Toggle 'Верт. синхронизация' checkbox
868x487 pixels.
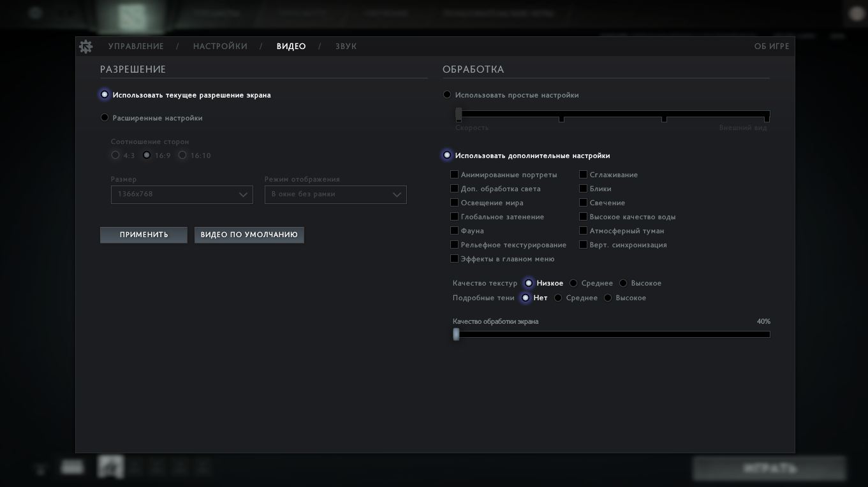[x=583, y=245]
